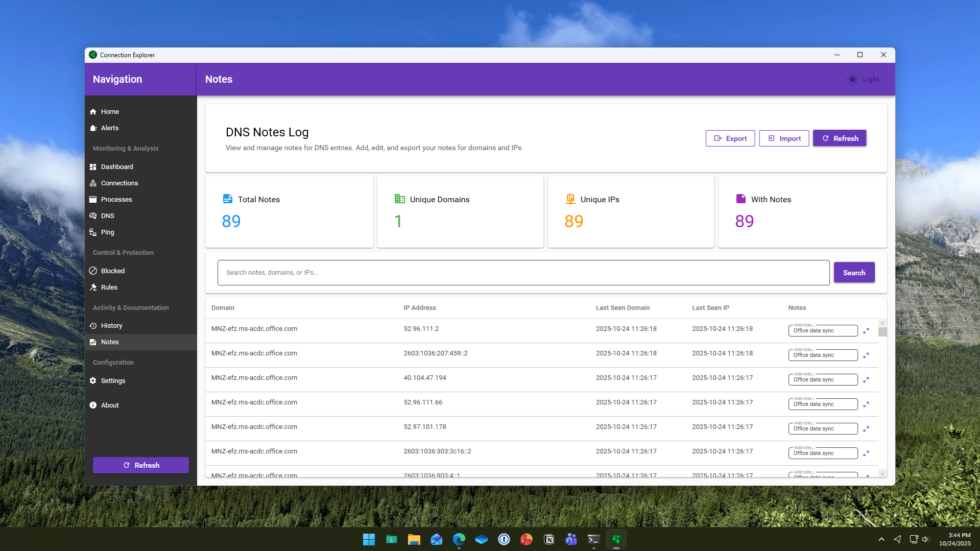Expand note for IP 52.97.101.178

pyautogui.click(x=866, y=429)
